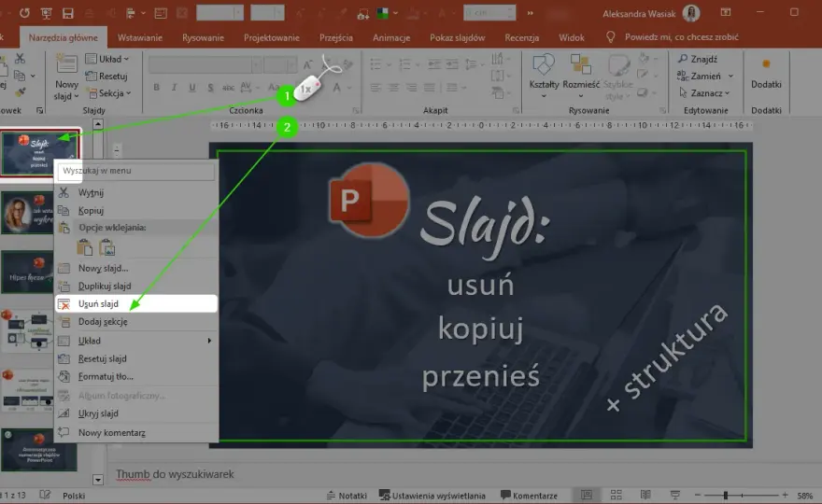822x504 pixels.
Task: Click the Resetuj button in ribbon
Action: tap(106, 76)
